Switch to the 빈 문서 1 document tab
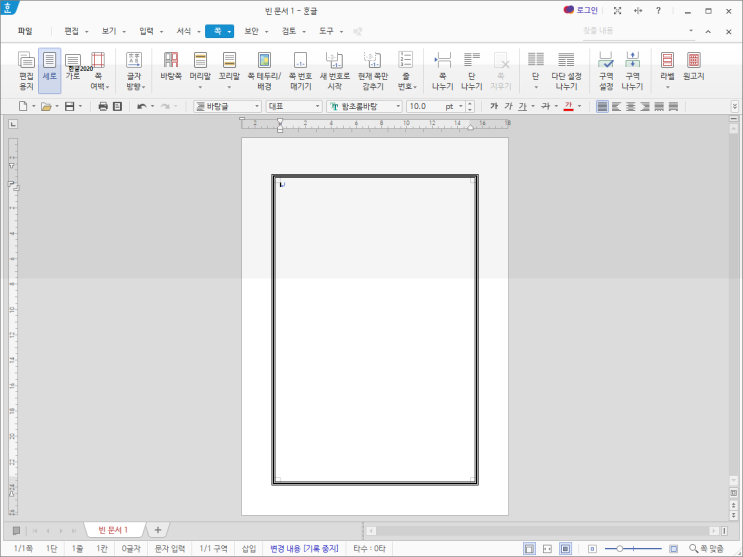Viewport: 743px width, 557px height. [112, 529]
